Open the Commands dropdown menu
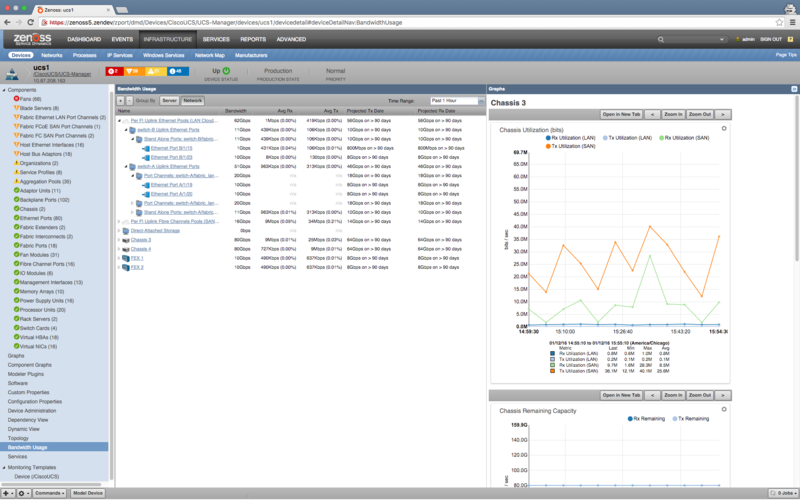The image size is (800, 500). point(49,493)
